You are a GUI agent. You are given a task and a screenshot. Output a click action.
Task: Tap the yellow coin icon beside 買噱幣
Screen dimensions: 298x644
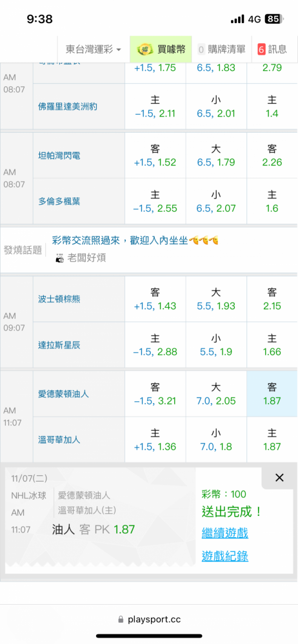pos(146,50)
